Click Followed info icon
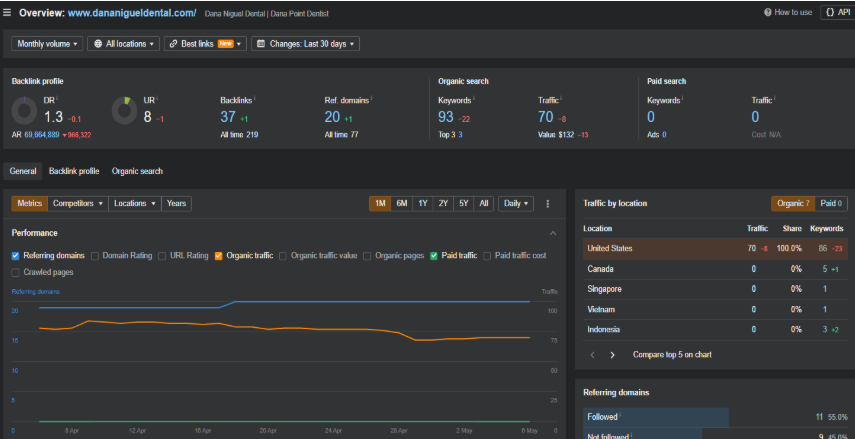The width and height of the screenshot is (855, 439). pyautogui.click(x=620, y=416)
